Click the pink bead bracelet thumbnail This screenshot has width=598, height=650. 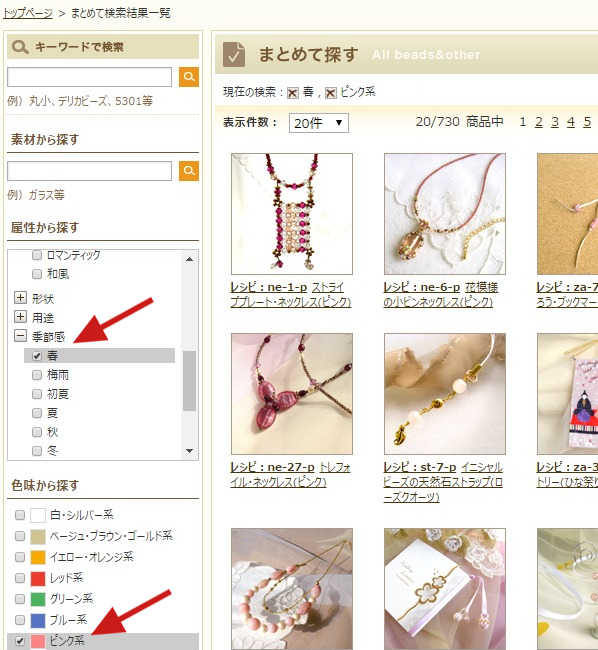pos(292,589)
